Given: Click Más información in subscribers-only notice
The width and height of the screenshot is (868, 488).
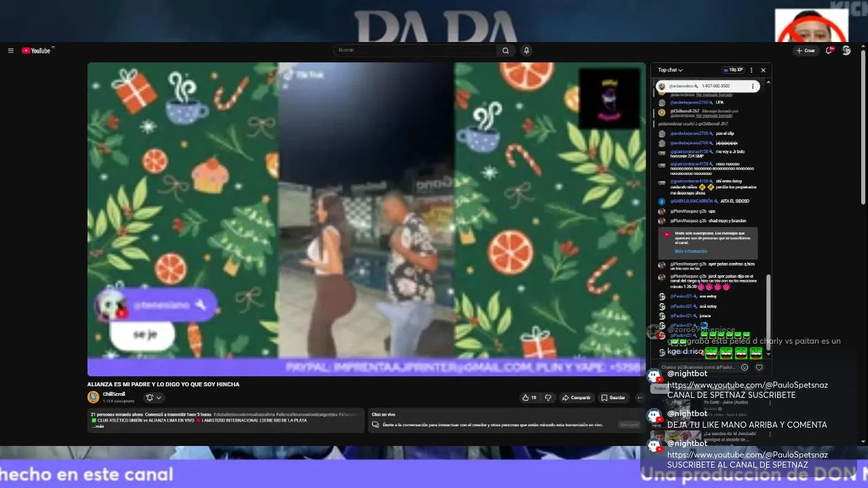Looking at the screenshot, I should tap(691, 251).
